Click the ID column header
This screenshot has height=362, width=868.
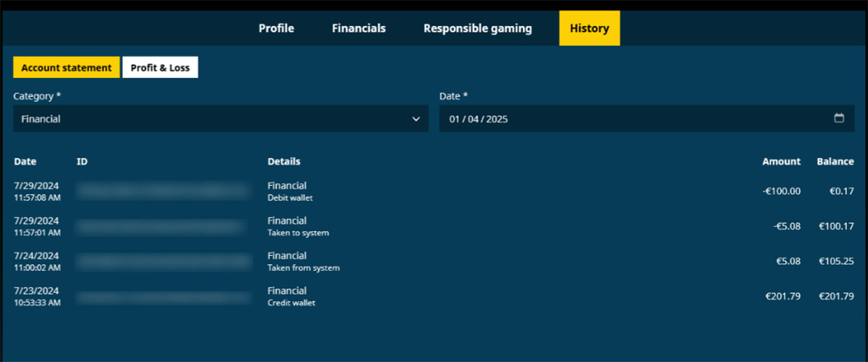(82, 162)
